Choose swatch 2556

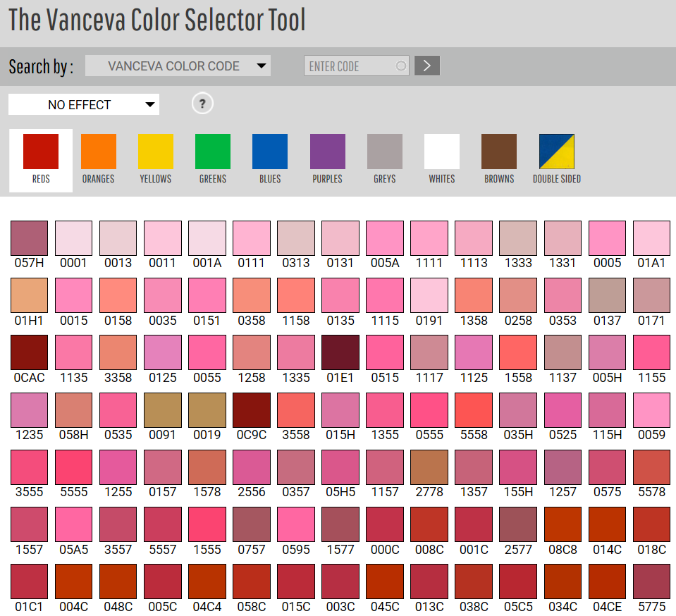[252, 467]
